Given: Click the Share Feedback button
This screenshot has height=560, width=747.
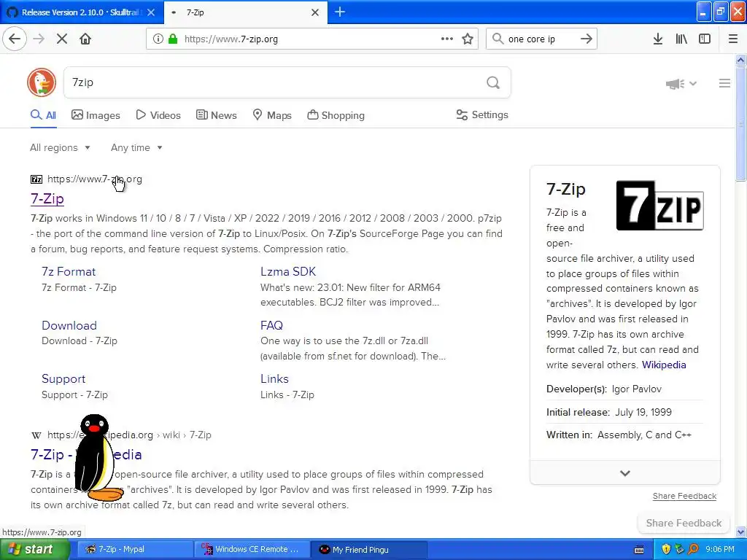Looking at the screenshot, I should [x=684, y=523].
